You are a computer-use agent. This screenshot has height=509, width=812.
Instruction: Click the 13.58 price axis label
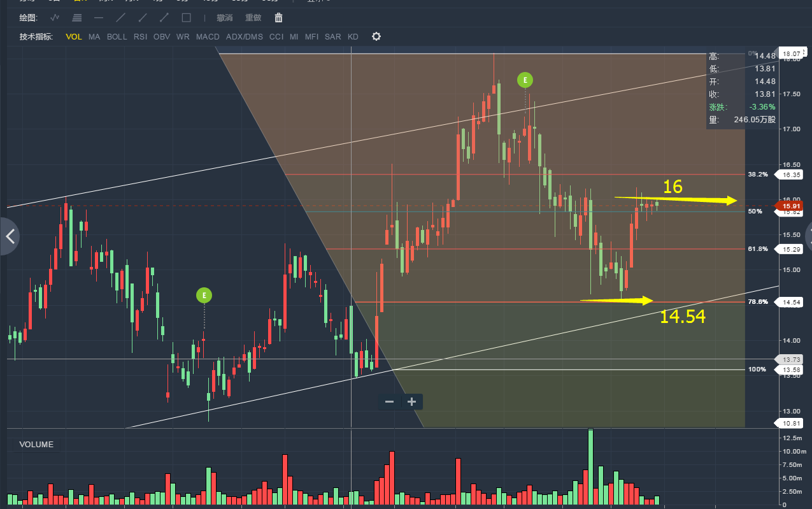pos(790,369)
